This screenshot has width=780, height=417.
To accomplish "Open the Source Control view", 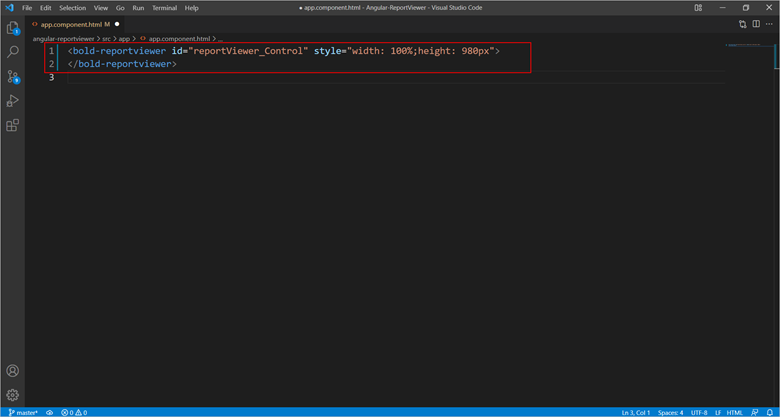I will pyautogui.click(x=12, y=76).
